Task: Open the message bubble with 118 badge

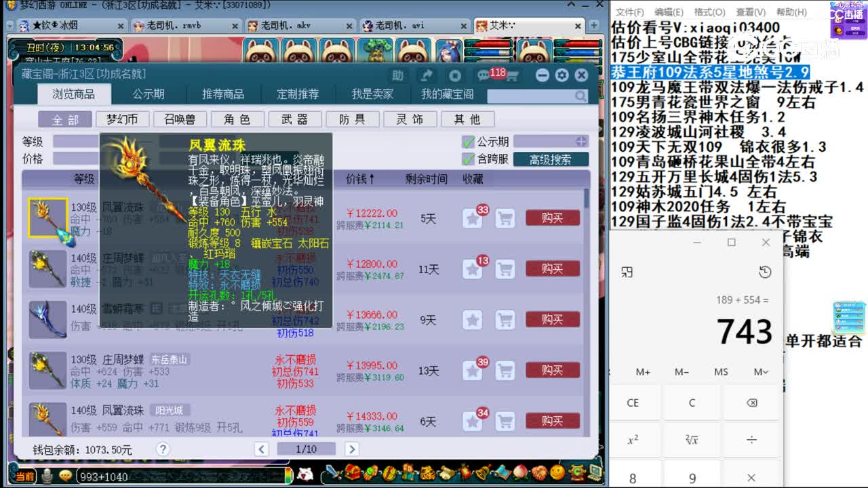Action: point(484,75)
